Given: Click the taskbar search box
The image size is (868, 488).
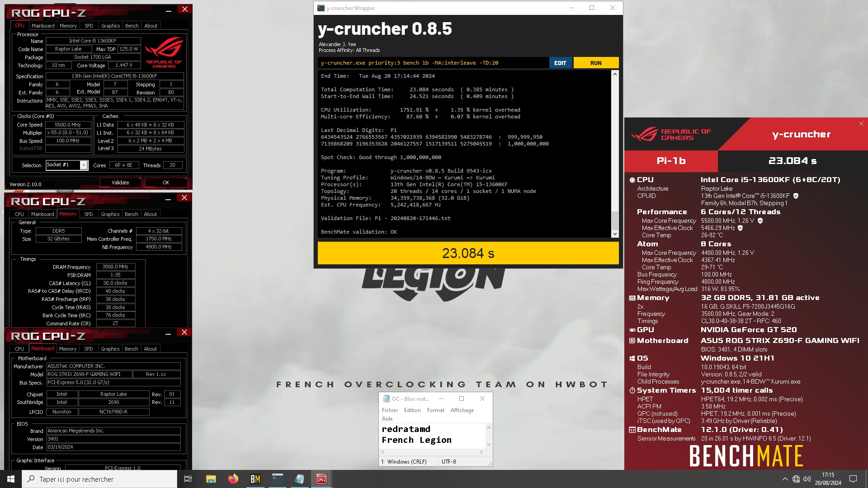Looking at the screenshot, I should point(99,479).
